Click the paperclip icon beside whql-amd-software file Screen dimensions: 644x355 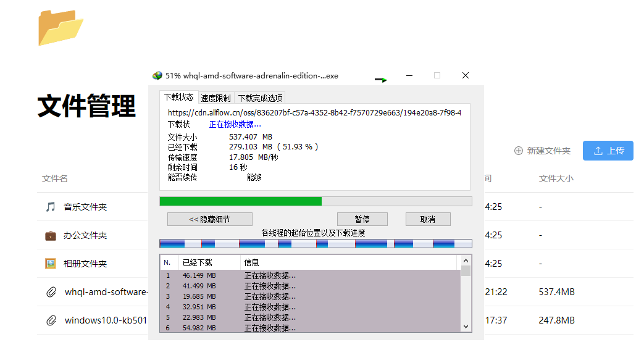(x=51, y=292)
